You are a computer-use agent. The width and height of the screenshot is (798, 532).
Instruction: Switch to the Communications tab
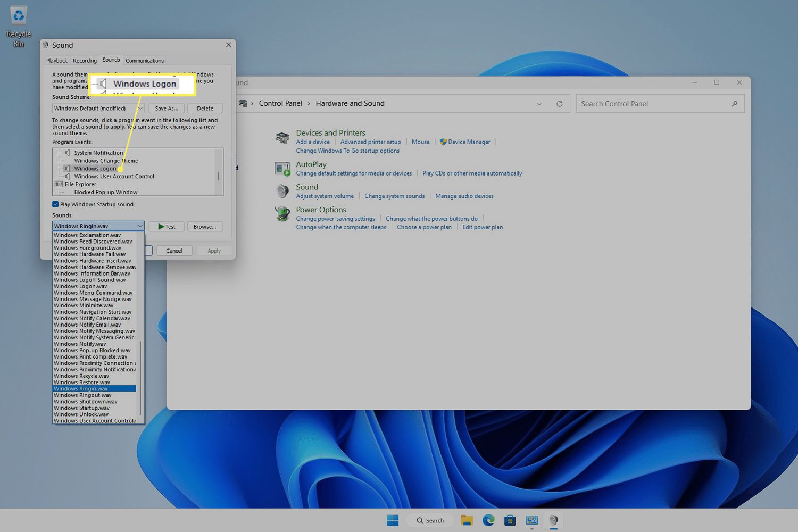pos(145,61)
